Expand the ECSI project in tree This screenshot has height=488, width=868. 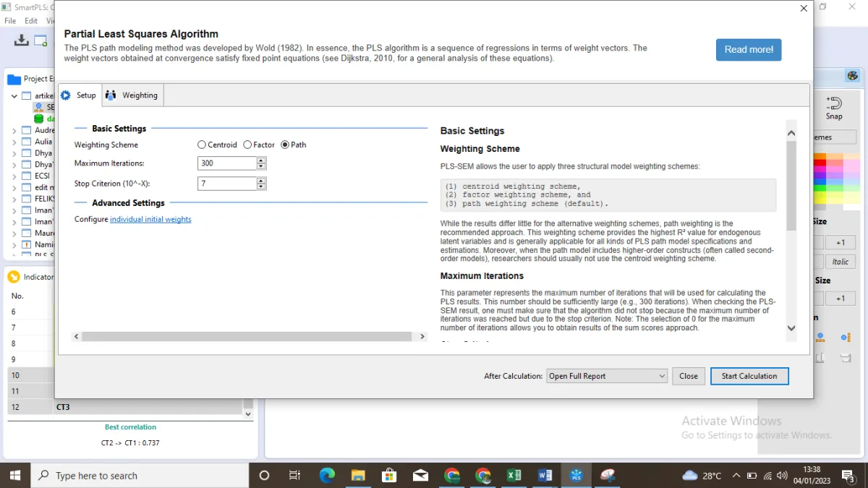click(x=14, y=176)
